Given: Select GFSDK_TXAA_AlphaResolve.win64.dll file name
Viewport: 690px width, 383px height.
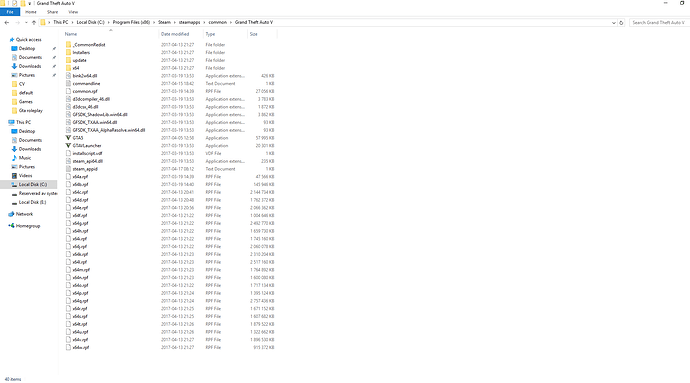Looking at the screenshot, I should [x=109, y=130].
